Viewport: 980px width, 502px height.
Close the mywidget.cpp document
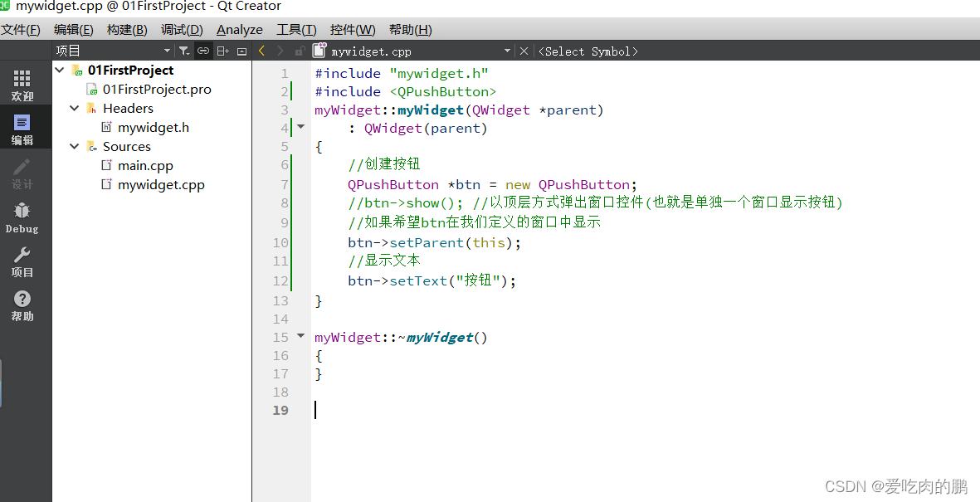coord(524,51)
